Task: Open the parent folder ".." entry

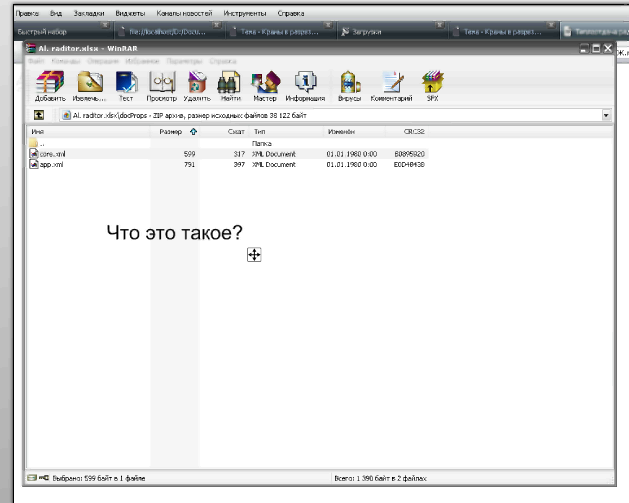Action: [41, 144]
